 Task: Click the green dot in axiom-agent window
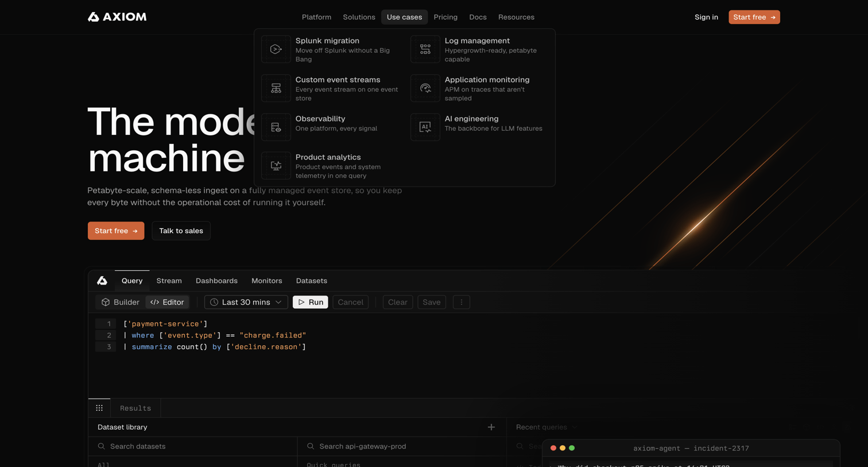[x=572, y=448]
